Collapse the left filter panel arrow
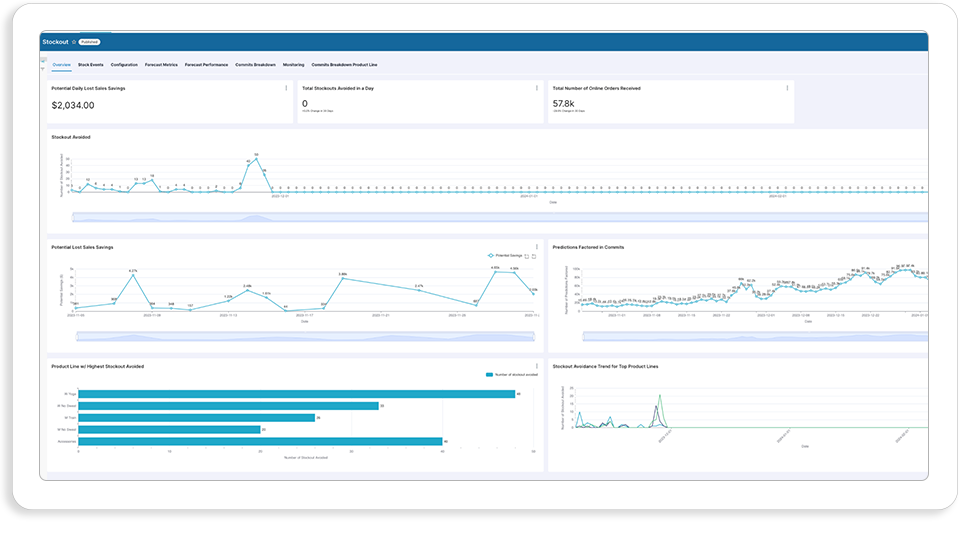 coord(43,61)
